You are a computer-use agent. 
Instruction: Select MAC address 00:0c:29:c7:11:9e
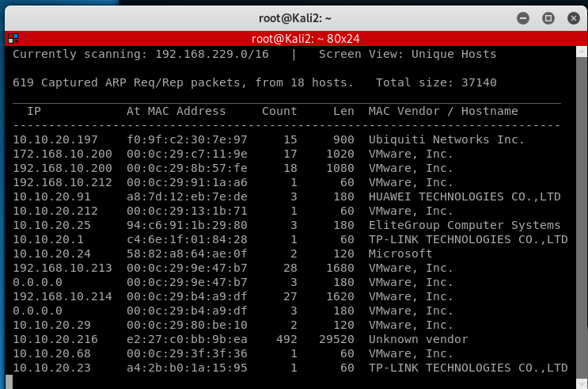pyautogui.click(x=187, y=154)
